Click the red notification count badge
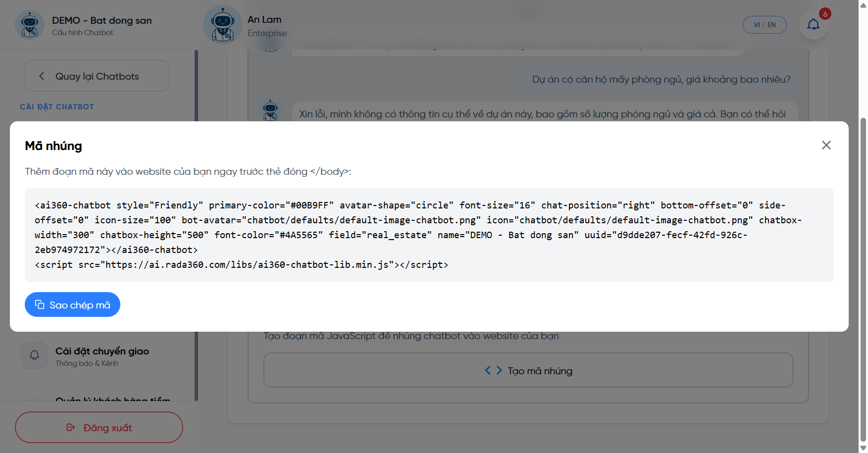The height and width of the screenshot is (453, 868). 825,14
